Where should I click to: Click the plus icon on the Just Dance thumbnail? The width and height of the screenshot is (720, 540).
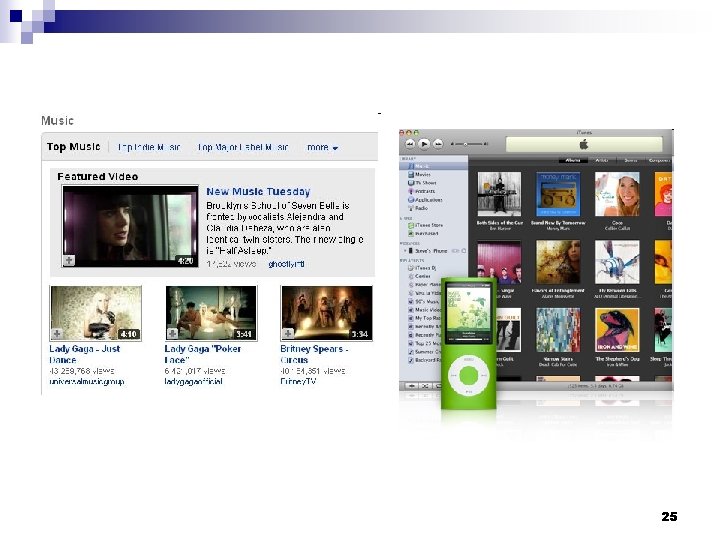tap(56, 334)
